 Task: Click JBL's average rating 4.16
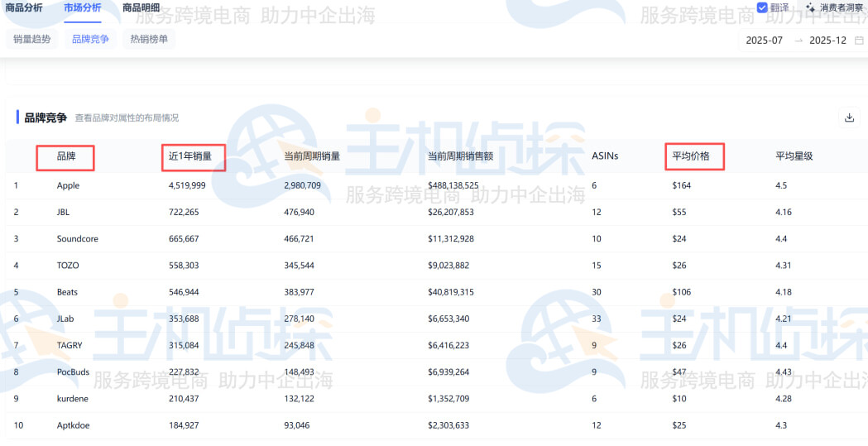pos(784,213)
